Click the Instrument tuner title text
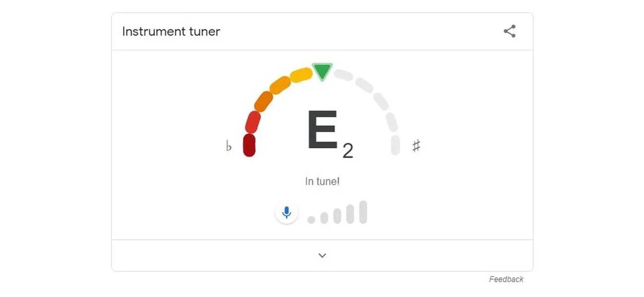Screen dimensions: 644x297 pos(170,31)
